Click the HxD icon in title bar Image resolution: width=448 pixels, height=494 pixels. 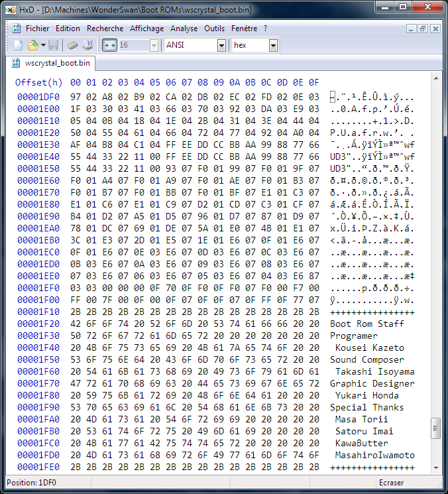11,10
